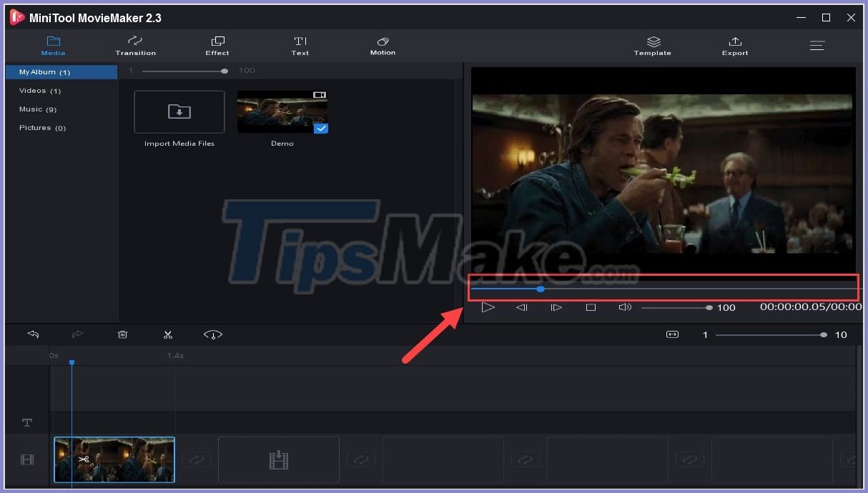
Task: Switch to the Transition tab
Action: coord(135,45)
